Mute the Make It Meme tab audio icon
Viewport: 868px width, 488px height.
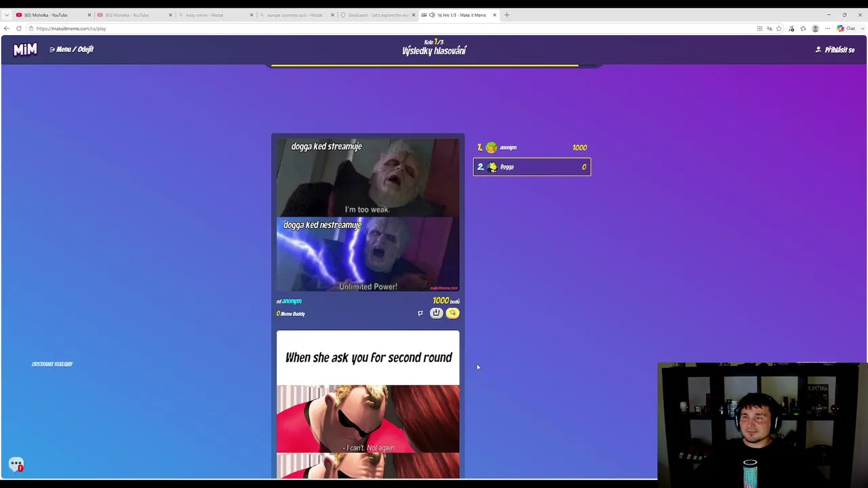tap(432, 15)
